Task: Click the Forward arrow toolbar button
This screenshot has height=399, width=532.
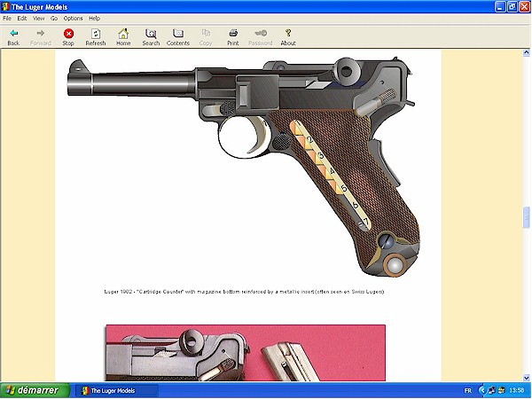Action: [41, 37]
